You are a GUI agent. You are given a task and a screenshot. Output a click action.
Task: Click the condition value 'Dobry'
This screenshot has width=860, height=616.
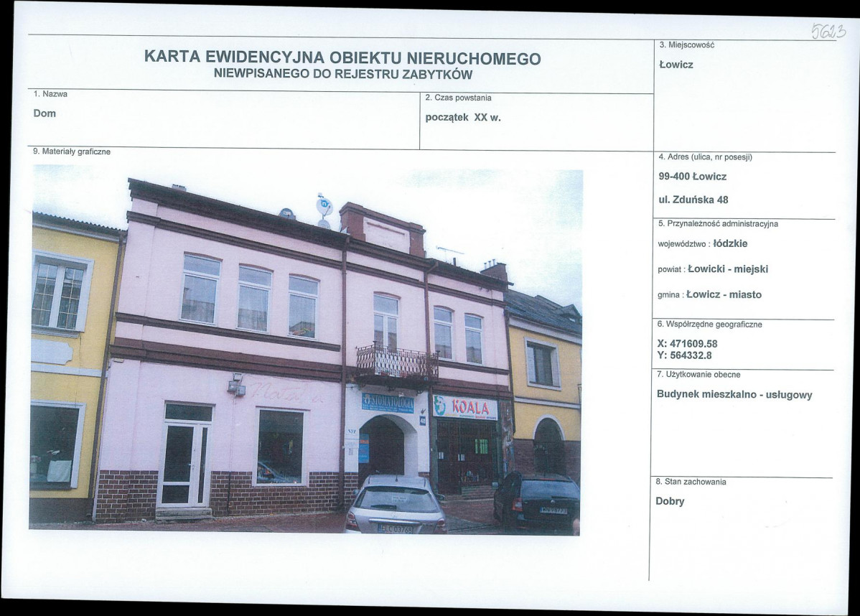pyautogui.click(x=670, y=501)
